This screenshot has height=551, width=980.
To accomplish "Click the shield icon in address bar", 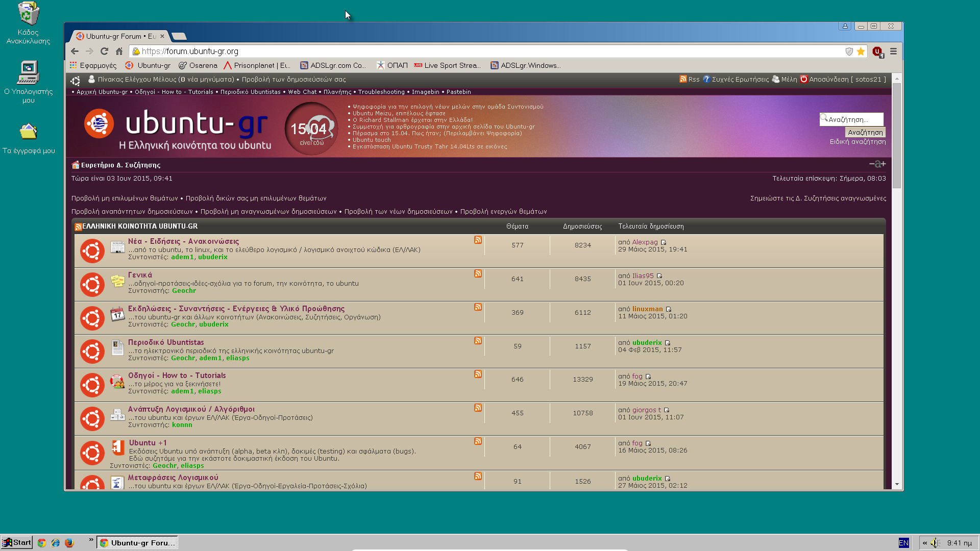I will 849,51.
